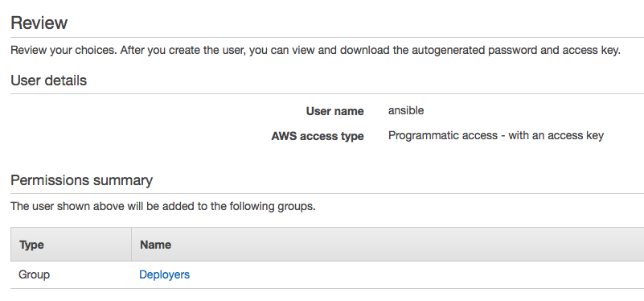Image resolution: width=644 pixels, height=301 pixels.
Task: Click 'The user shown above will be added' text
Action: pyautogui.click(x=163, y=206)
